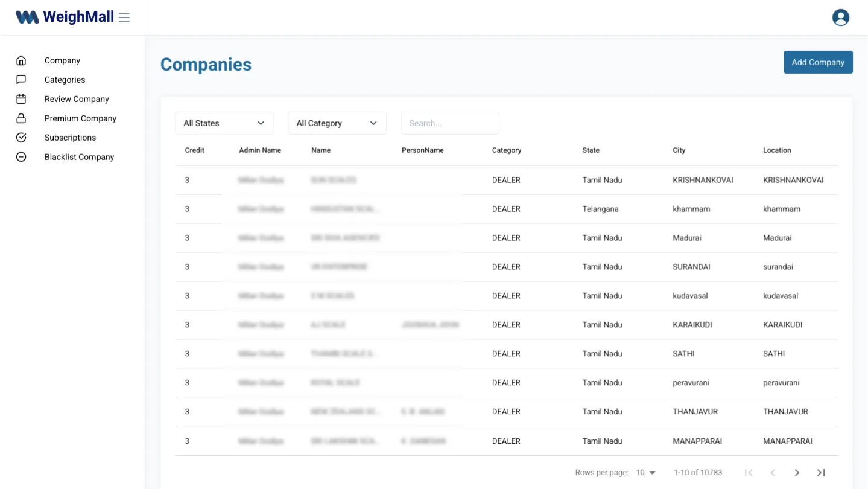This screenshot has height=489, width=868.
Task: Open the user profile avatar icon
Action: (840, 18)
